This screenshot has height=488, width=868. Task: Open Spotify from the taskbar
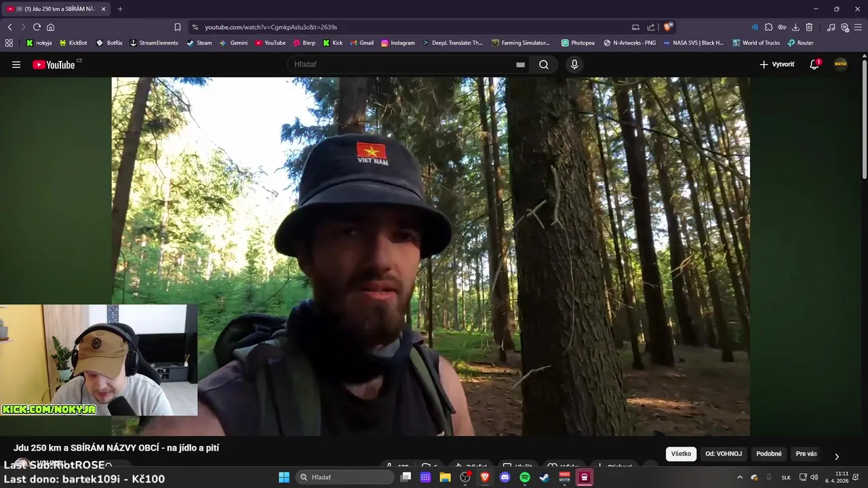click(x=525, y=477)
